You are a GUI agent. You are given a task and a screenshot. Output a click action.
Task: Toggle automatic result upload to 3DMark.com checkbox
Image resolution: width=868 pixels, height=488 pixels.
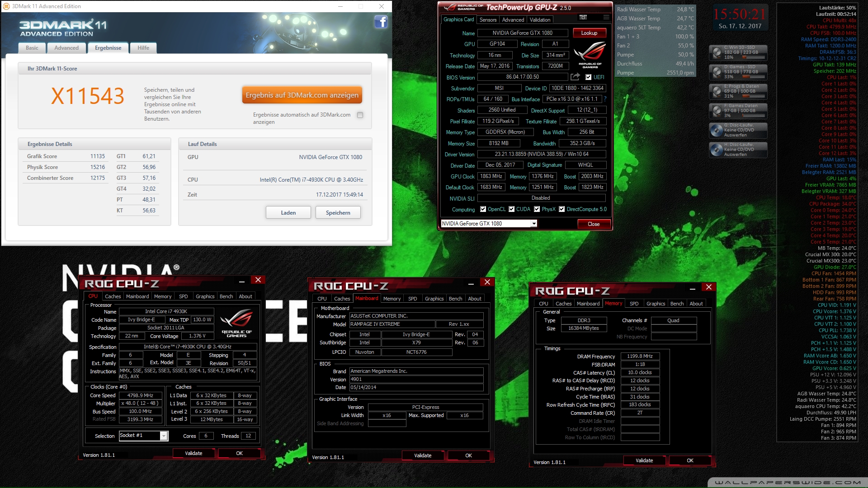click(360, 115)
